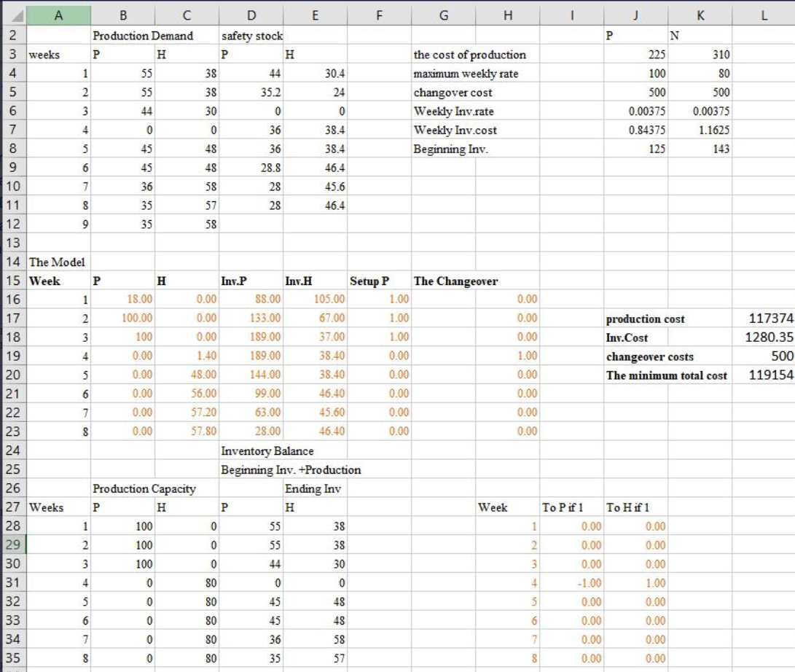Select the H production value 1.40
This screenshot has height=672, width=795.
[187, 356]
